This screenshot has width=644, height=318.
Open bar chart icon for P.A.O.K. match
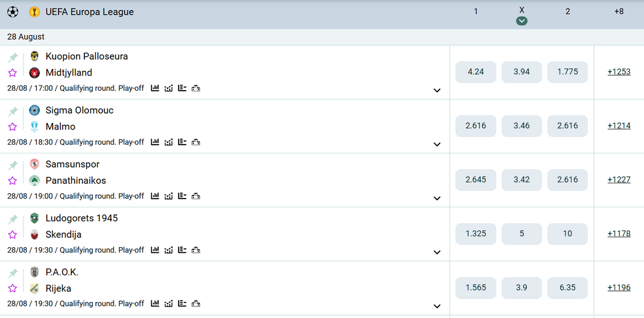coord(155,303)
